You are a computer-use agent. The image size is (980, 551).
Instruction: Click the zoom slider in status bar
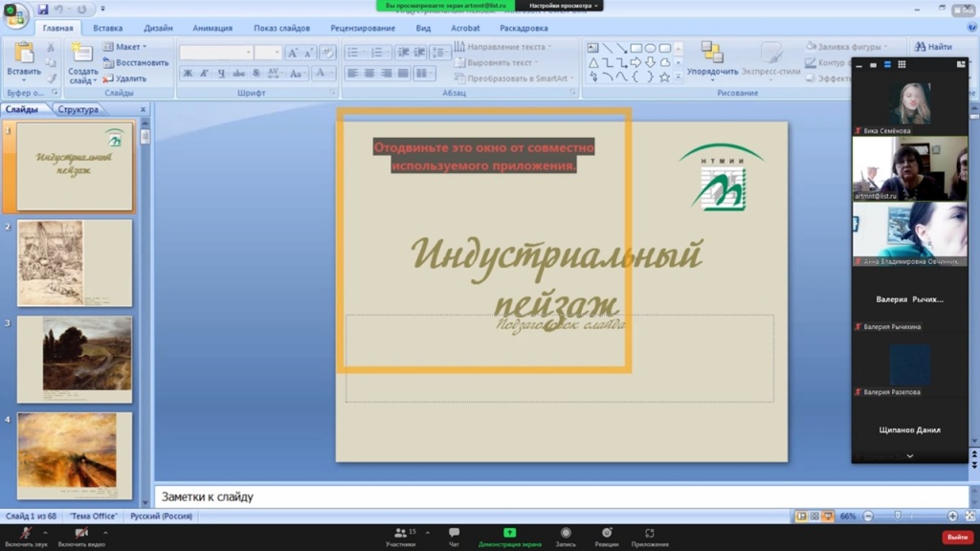(x=898, y=517)
